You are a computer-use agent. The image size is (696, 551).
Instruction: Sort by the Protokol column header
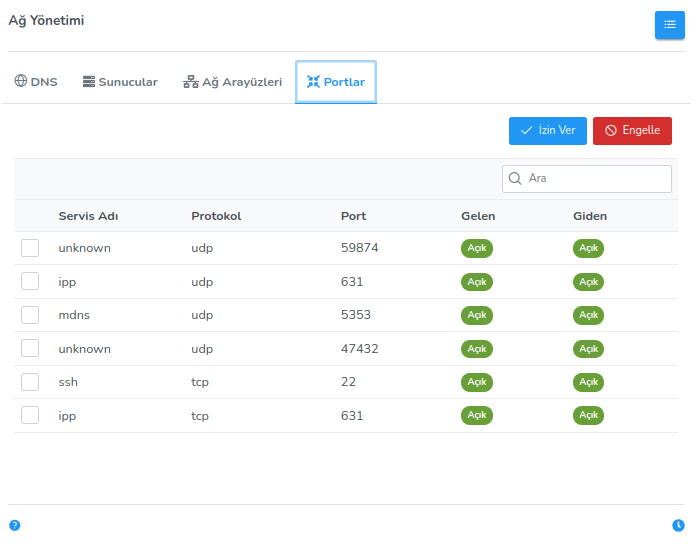pos(216,216)
